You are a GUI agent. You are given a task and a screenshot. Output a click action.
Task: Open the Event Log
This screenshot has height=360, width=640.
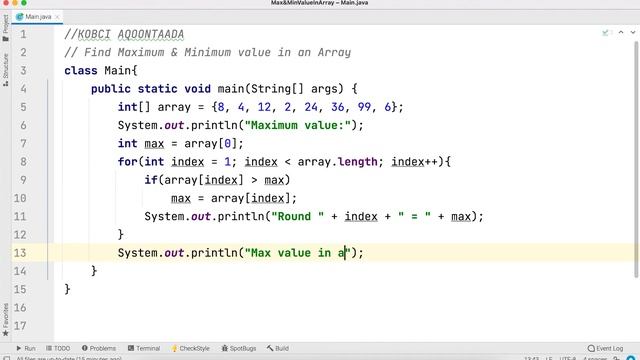pos(605,348)
